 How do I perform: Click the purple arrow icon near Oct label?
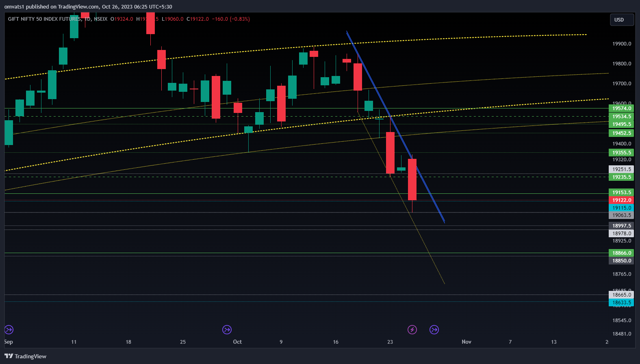tap(227, 329)
